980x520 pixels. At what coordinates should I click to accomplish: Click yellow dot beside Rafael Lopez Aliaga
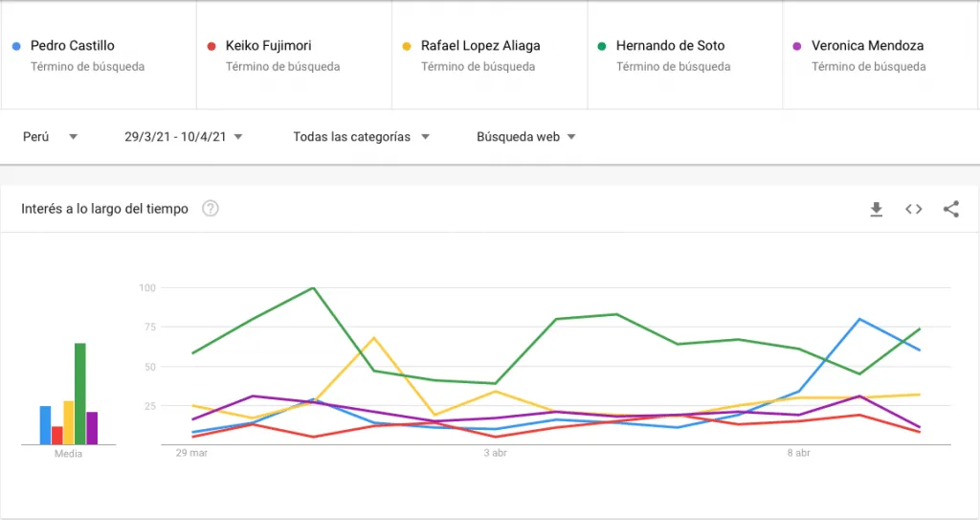click(x=407, y=46)
